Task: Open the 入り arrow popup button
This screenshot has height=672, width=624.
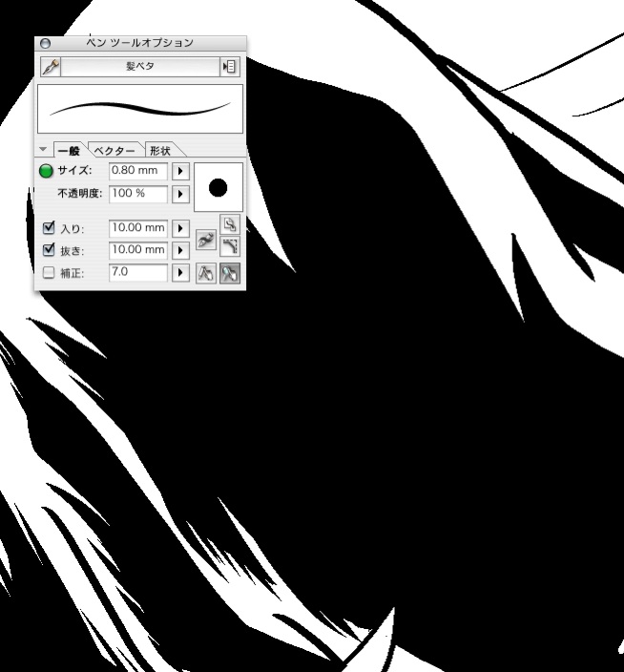Action: (x=180, y=228)
